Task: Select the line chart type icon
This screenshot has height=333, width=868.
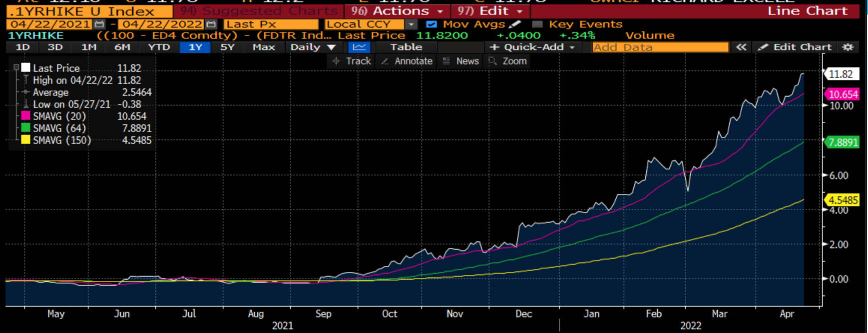Action: click(x=359, y=47)
